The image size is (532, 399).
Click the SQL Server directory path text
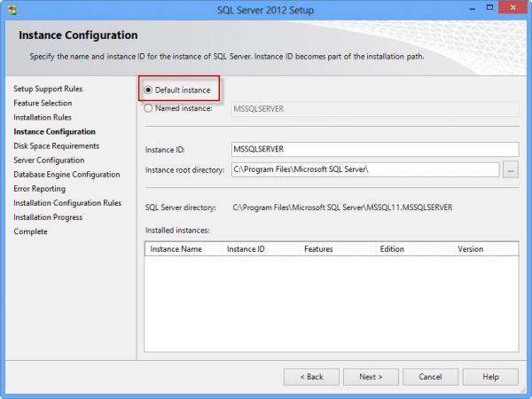[x=342, y=207]
